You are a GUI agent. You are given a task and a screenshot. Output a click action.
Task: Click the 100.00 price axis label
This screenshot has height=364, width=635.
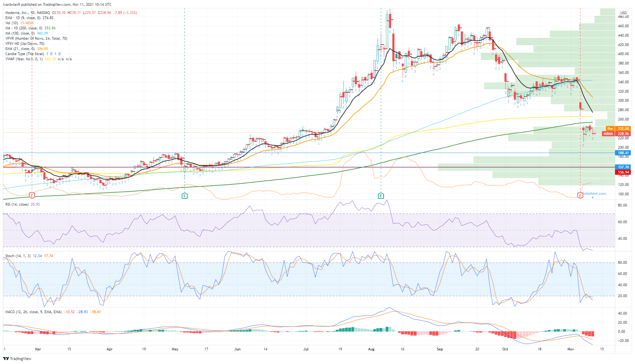pos(623,194)
